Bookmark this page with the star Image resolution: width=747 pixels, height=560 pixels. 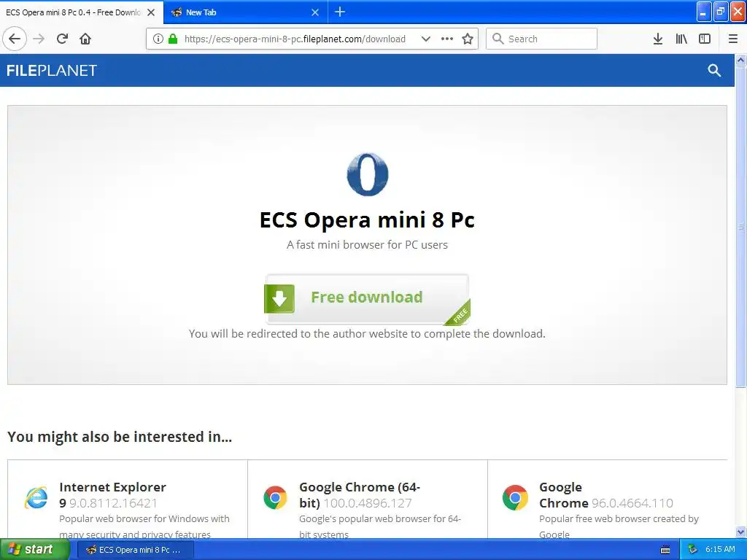(x=468, y=39)
